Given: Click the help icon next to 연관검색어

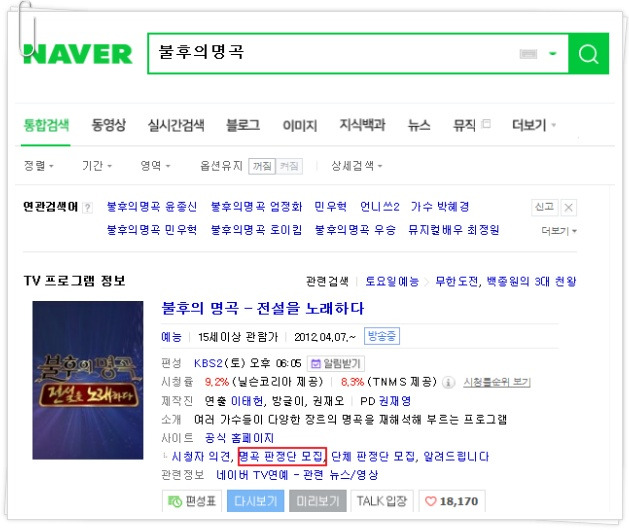Looking at the screenshot, I should pyautogui.click(x=87, y=208).
